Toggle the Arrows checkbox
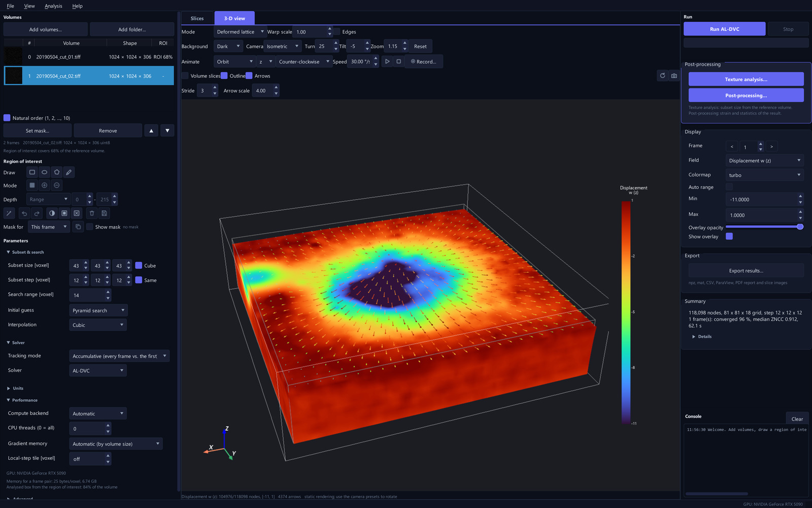 [x=249, y=76]
